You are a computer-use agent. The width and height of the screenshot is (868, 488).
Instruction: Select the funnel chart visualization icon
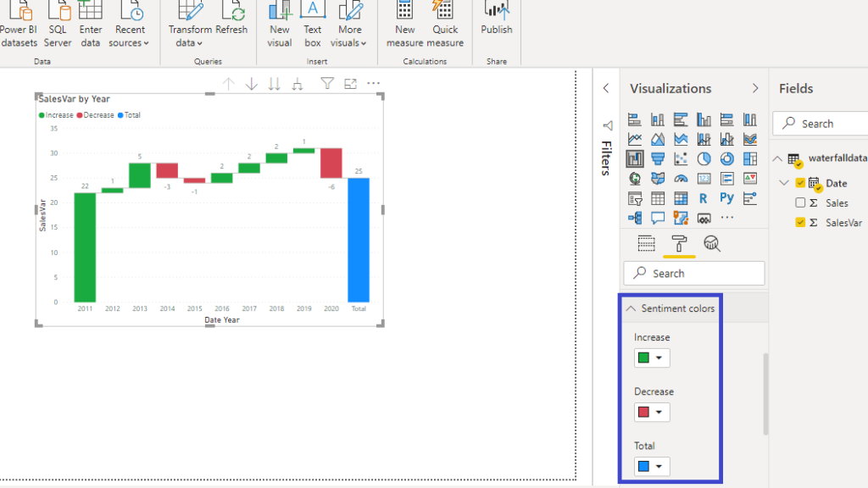658,158
